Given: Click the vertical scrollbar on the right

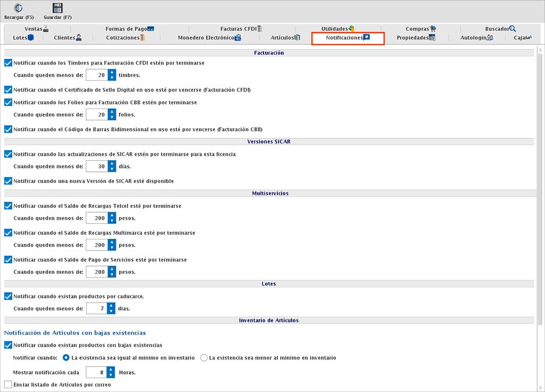Looking at the screenshot, I should (540, 213).
